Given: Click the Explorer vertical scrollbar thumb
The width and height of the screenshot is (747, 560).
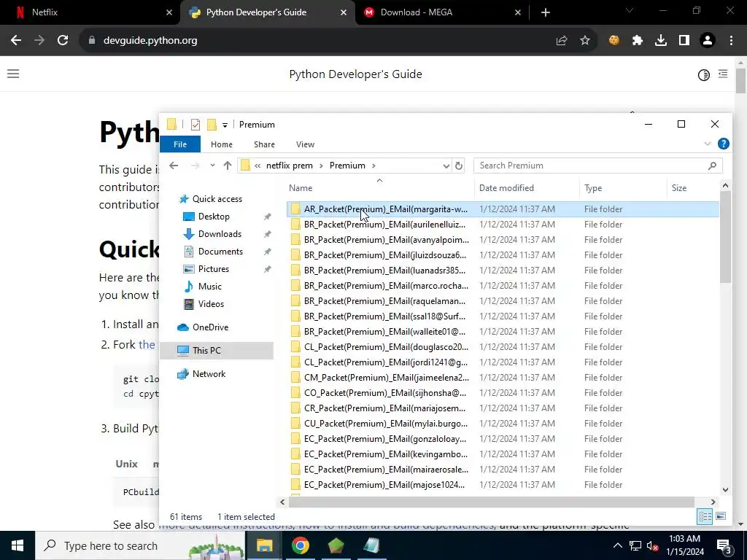Looking at the screenshot, I should click(x=725, y=237).
